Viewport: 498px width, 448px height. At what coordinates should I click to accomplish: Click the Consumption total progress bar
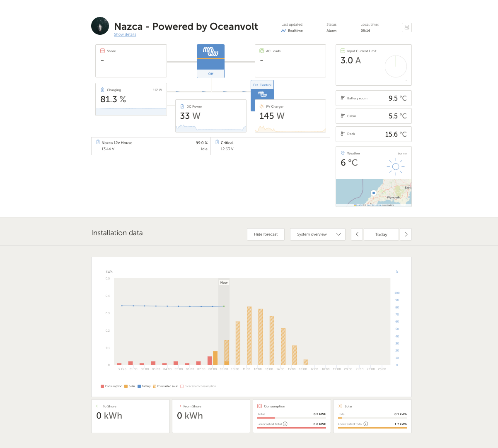[292, 418]
